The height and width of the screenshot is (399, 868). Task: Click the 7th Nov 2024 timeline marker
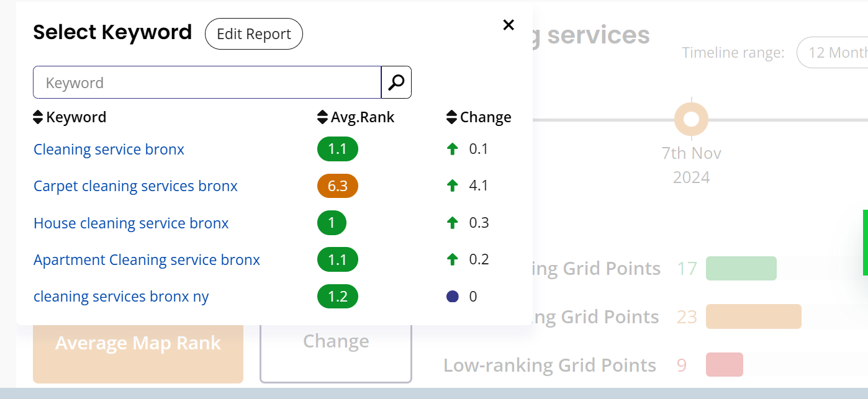pos(691,119)
